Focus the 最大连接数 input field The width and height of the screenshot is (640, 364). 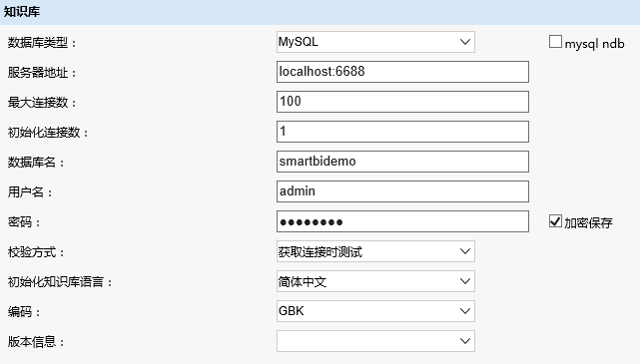coord(402,102)
